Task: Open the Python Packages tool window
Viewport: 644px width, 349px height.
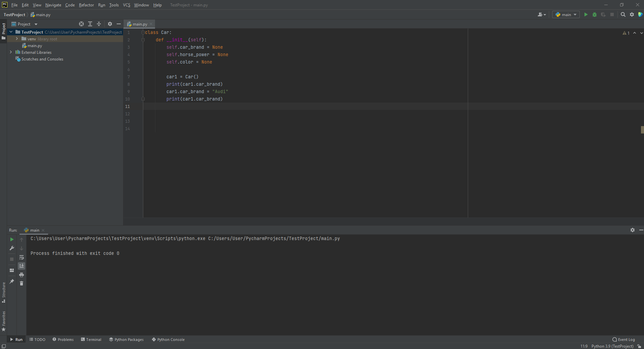Action: [126, 339]
